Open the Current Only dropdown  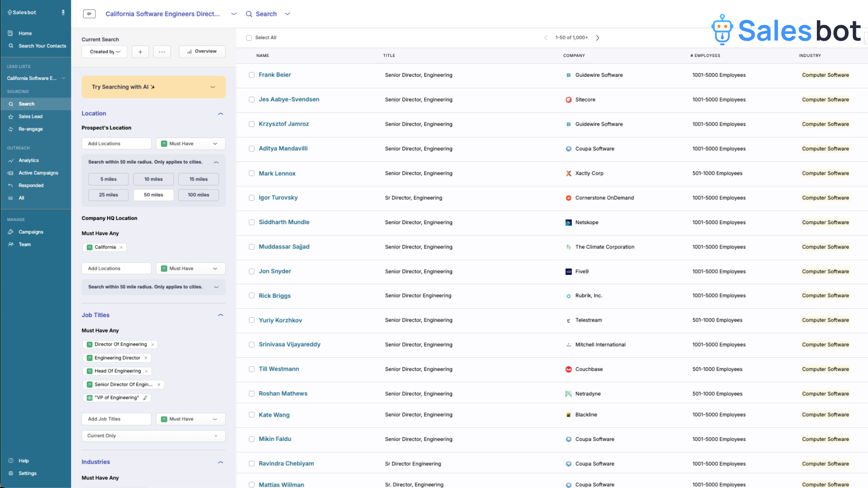coord(153,436)
